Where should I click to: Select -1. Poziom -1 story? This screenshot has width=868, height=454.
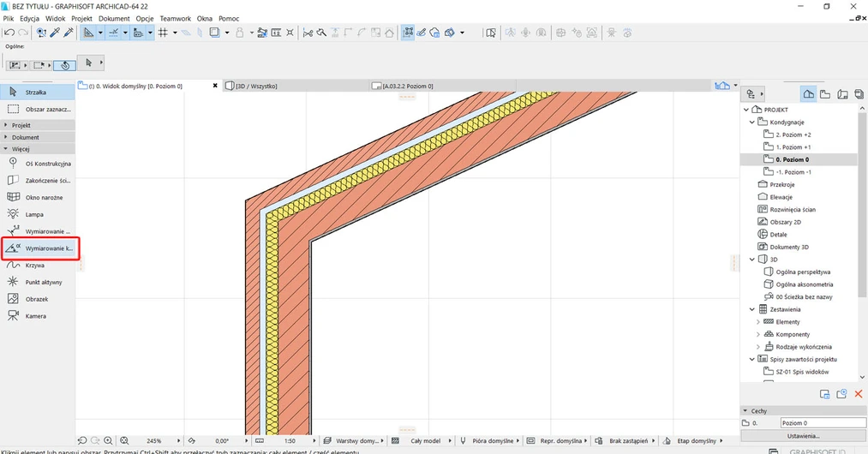point(793,172)
